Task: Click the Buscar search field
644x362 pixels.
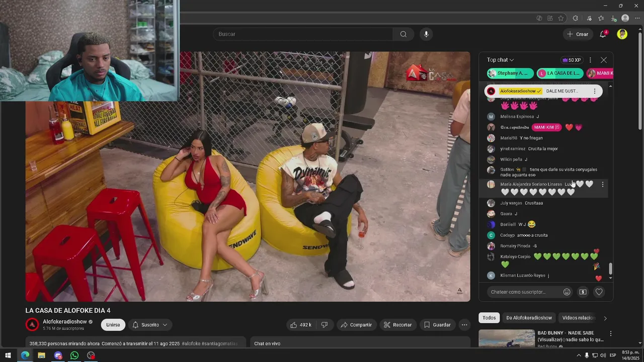Action: pyautogui.click(x=303, y=34)
